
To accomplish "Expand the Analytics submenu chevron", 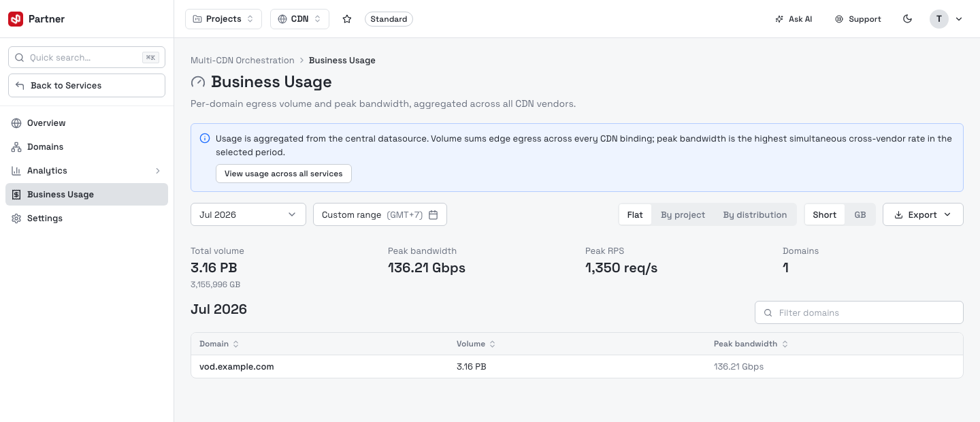I will (x=158, y=171).
